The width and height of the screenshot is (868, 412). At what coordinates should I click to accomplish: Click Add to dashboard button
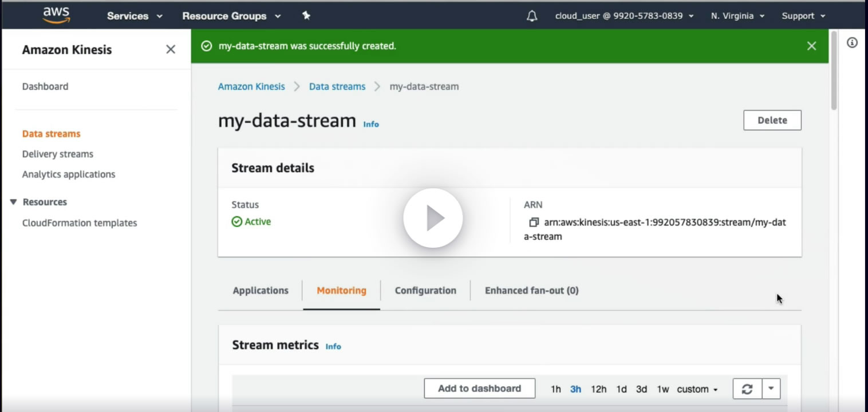(x=479, y=389)
